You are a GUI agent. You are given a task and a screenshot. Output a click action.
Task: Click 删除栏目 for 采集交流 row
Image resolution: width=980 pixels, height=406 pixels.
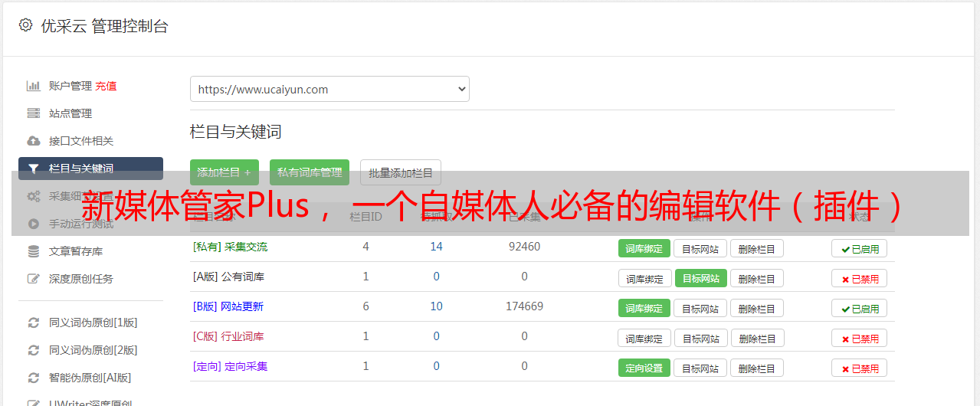click(x=756, y=248)
